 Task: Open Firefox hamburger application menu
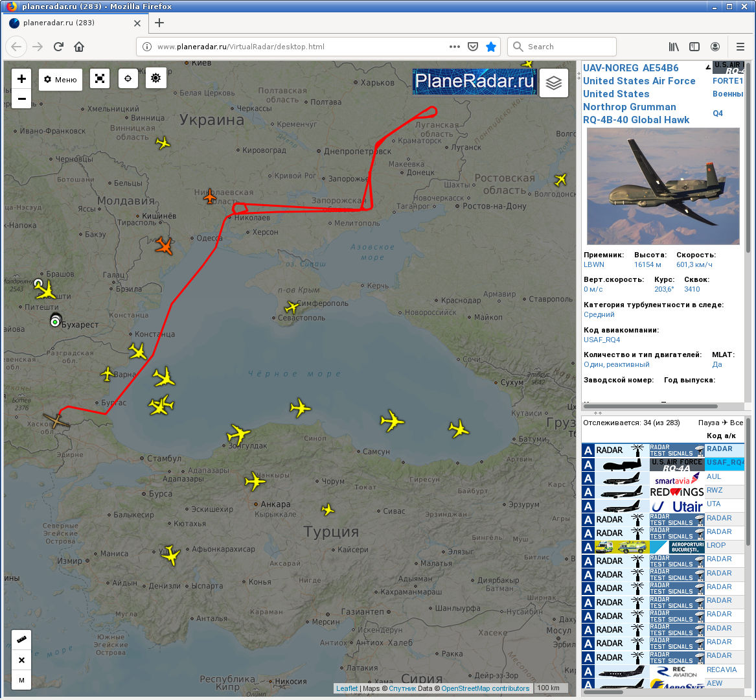point(740,47)
